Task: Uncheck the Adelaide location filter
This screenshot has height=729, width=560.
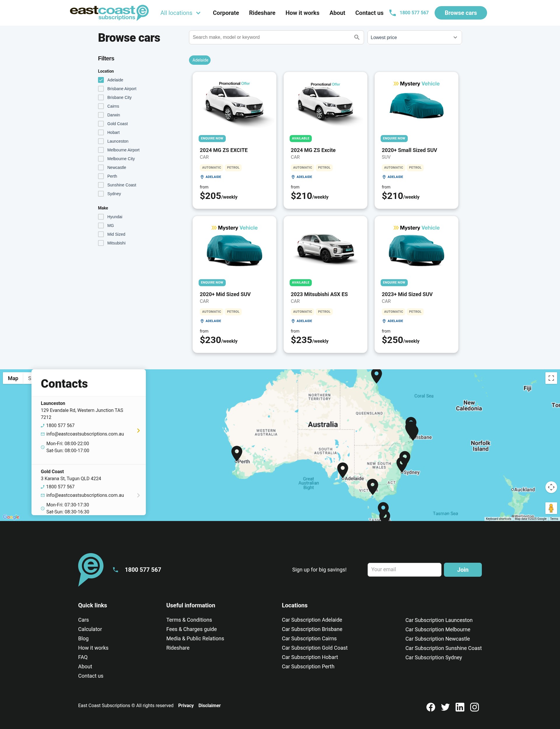Action: tap(101, 80)
